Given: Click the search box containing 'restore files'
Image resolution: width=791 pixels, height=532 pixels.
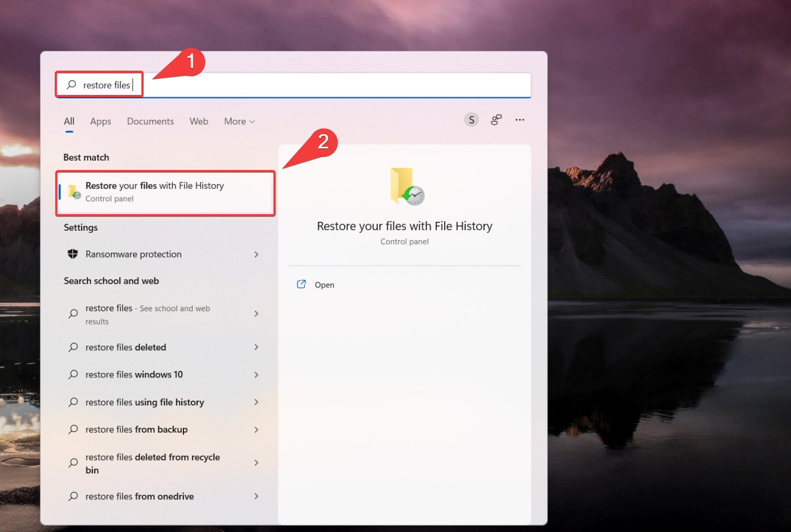Looking at the screenshot, I should (293, 85).
